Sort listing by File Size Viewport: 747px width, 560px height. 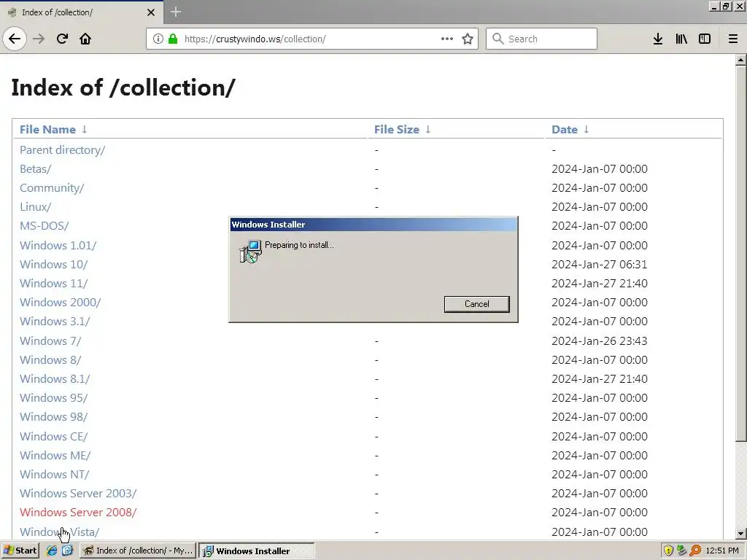pos(396,130)
